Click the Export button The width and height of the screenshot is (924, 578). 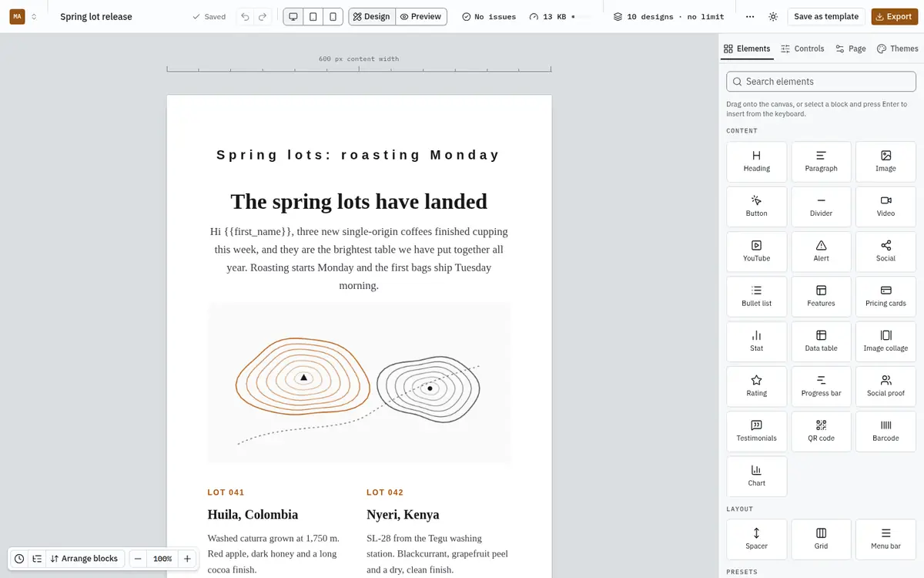click(893, 16)
